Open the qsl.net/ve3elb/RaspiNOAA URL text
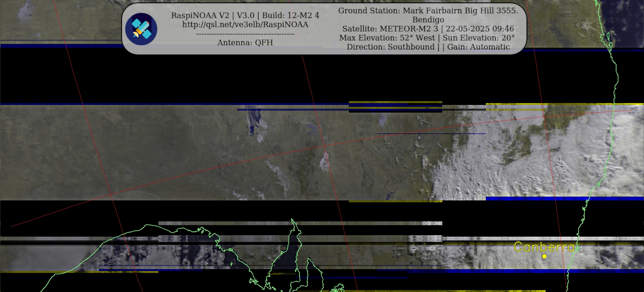 click(x=245, y=25)
